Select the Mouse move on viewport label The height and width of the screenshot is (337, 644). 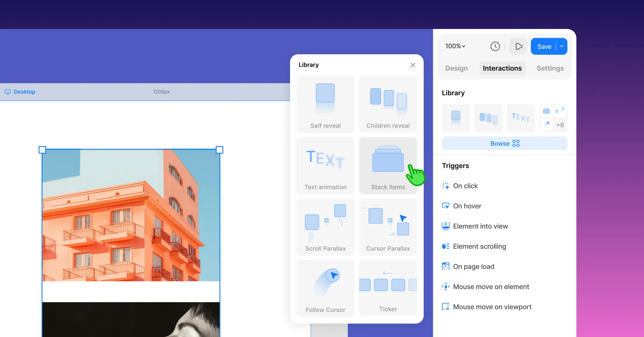pyautogui.click(x=492, y=307)
